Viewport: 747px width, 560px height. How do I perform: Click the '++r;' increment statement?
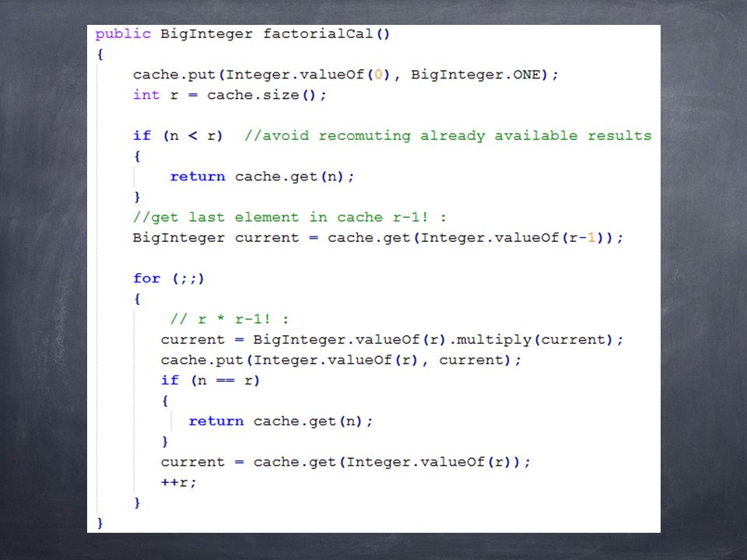(x=178, y=483)
